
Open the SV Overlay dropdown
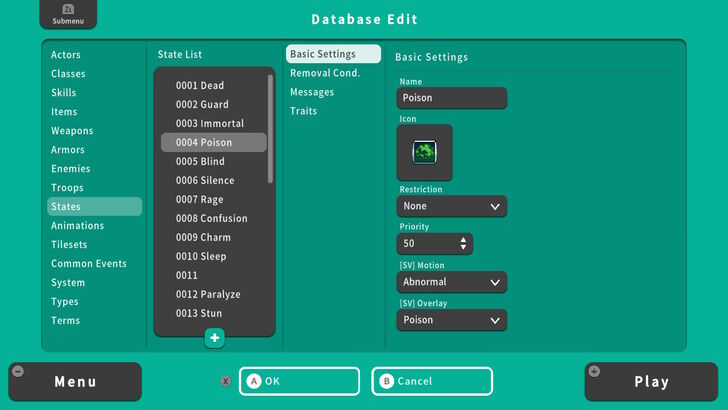click(452, 320)
